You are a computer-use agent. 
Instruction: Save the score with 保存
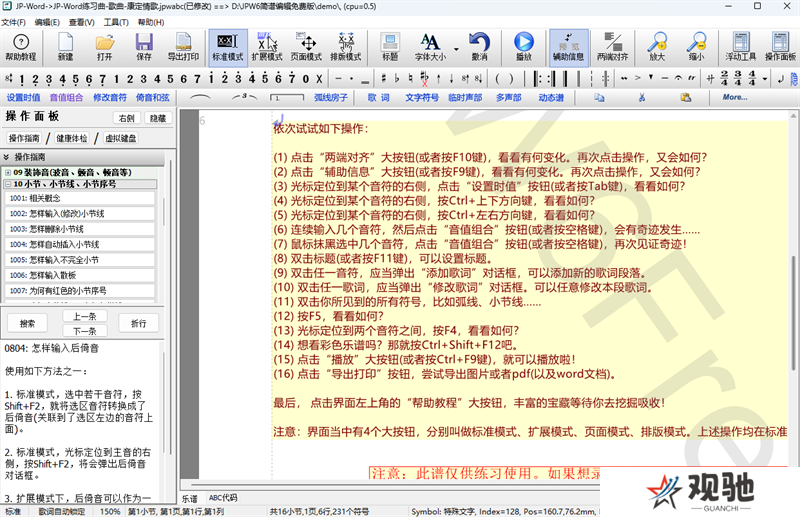144,47
